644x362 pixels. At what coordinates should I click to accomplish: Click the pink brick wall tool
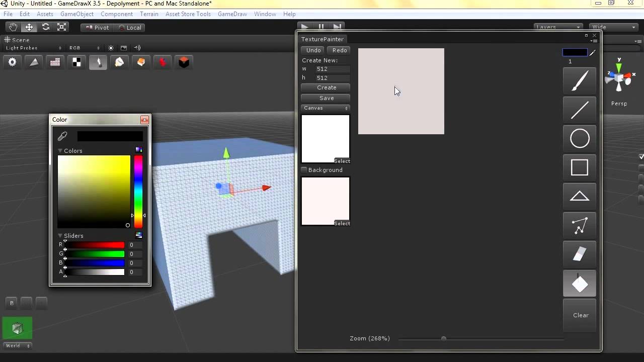point(55,62)
